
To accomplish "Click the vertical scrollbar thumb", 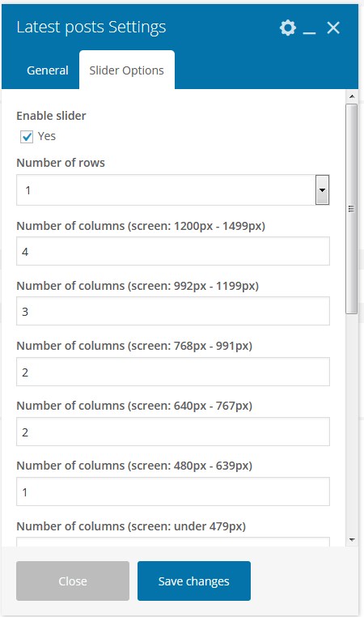I will [x=352, y=209].
